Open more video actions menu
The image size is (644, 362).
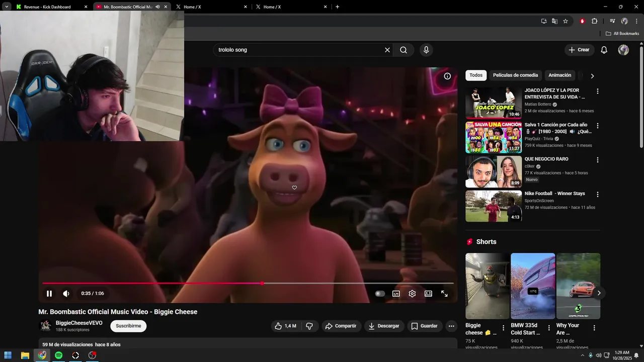[x=451, y=326]
